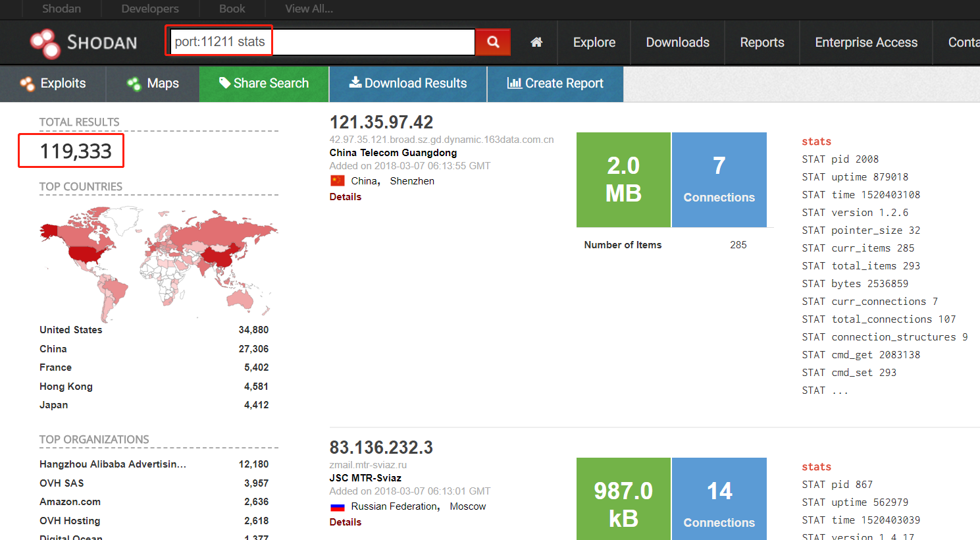
Task: Open Enterprise Access page
Action: [866, 42]
